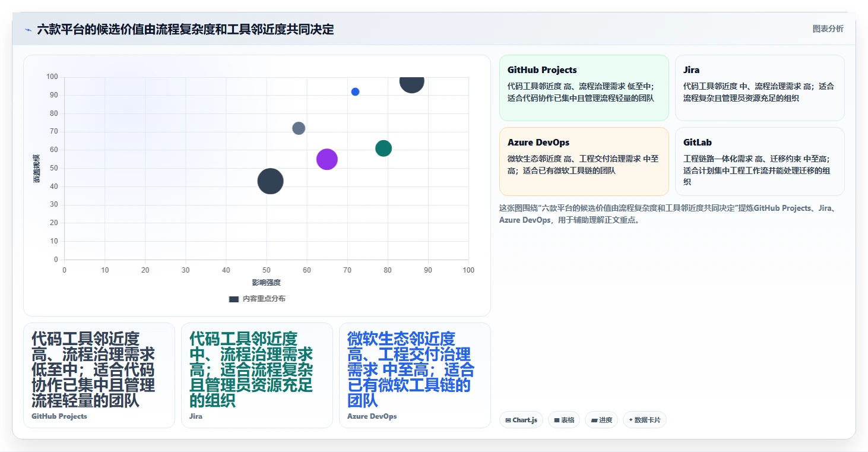Click the large green 代码工具邻近度 card text

tap(251, 369)
